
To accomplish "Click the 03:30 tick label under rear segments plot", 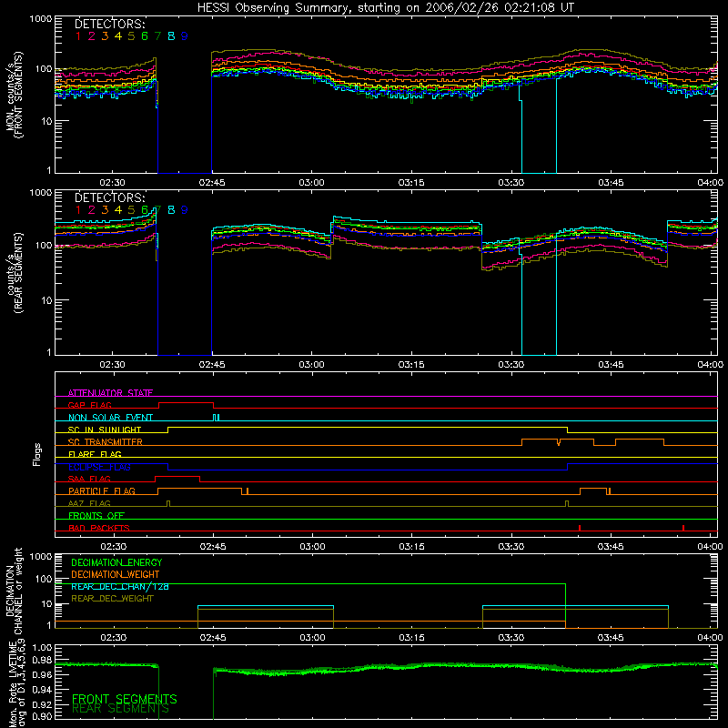I will pos(511,365).
